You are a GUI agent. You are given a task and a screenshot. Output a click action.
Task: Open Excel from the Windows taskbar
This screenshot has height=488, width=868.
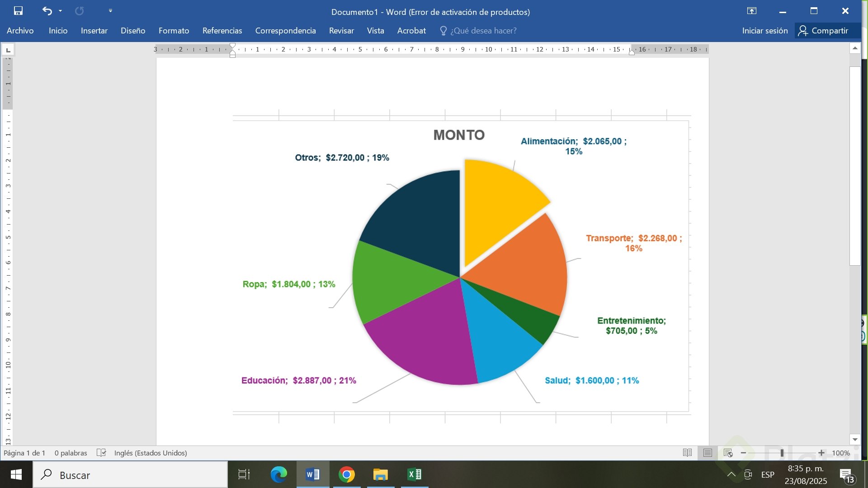[414, 474]
